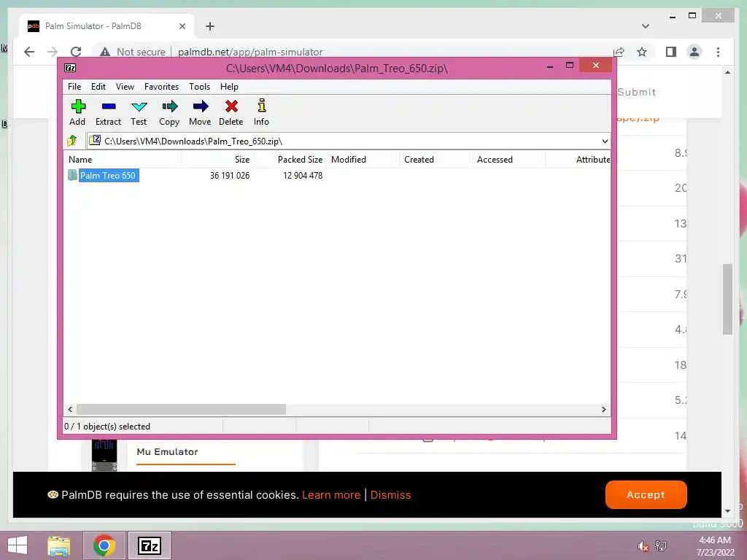Click the red Delete icon
This screenshot has height=560, width=747.
click(231, 106)
